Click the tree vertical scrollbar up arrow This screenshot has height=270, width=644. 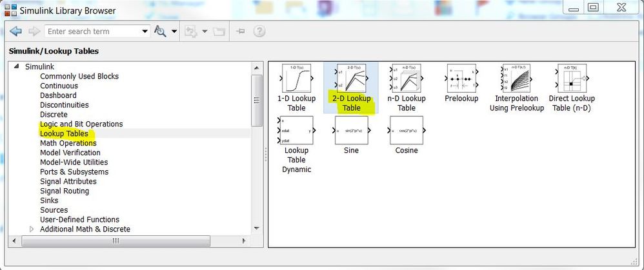click(257, 67)
